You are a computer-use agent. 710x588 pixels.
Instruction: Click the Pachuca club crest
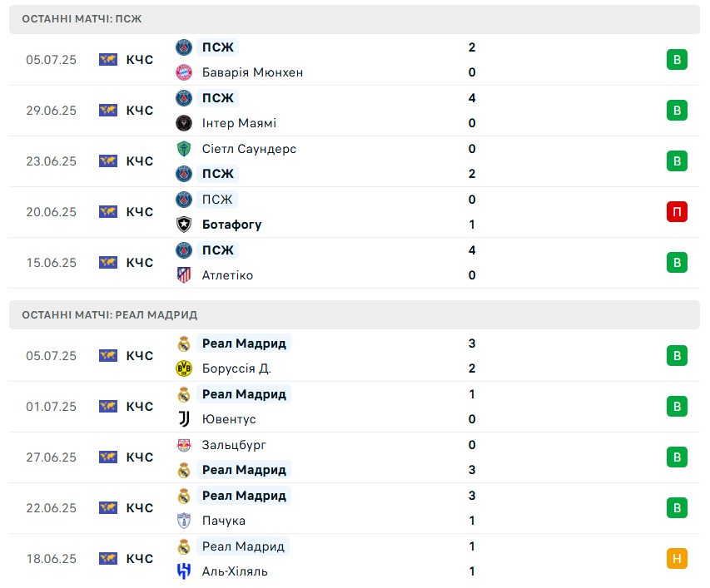click(x=184, y=521)
